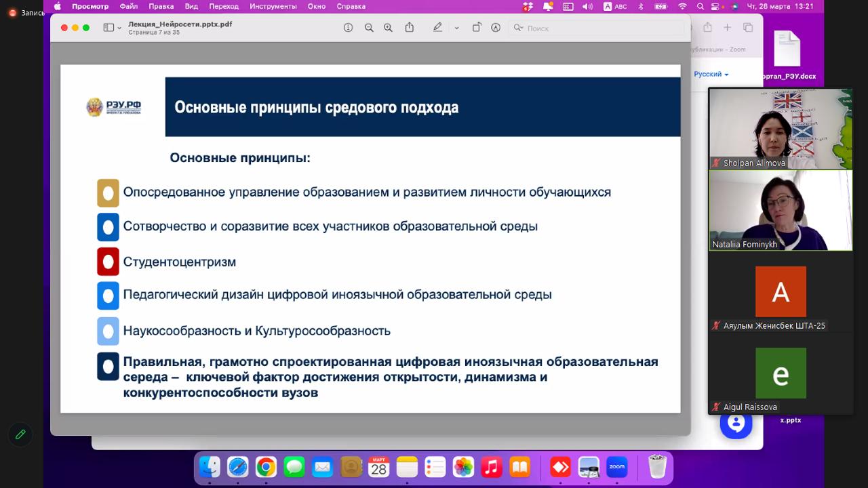Screen dimensions: 868x488
Task: Open Mail from the Dock
Action: (x=322, y=467)
